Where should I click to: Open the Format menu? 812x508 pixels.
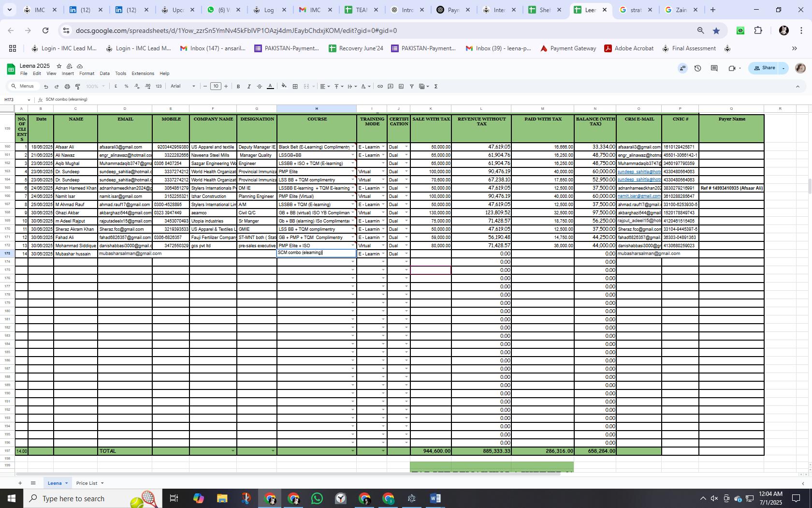pos(87,74)
